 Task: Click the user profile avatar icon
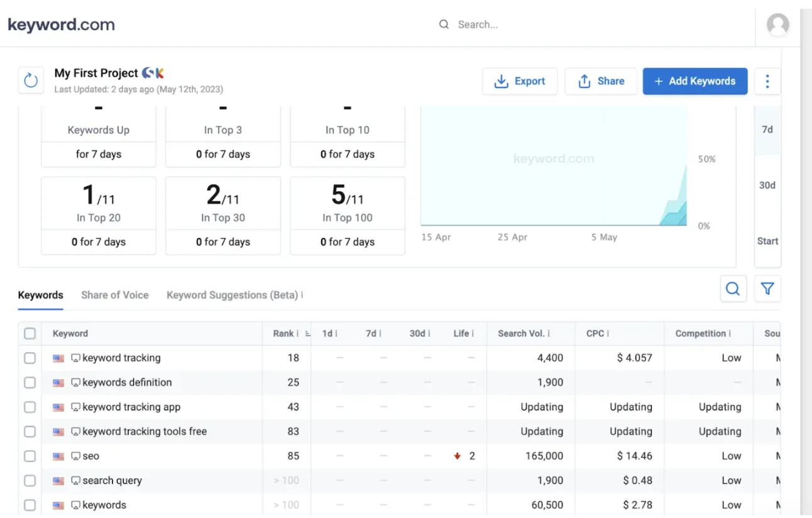point(777,25)
